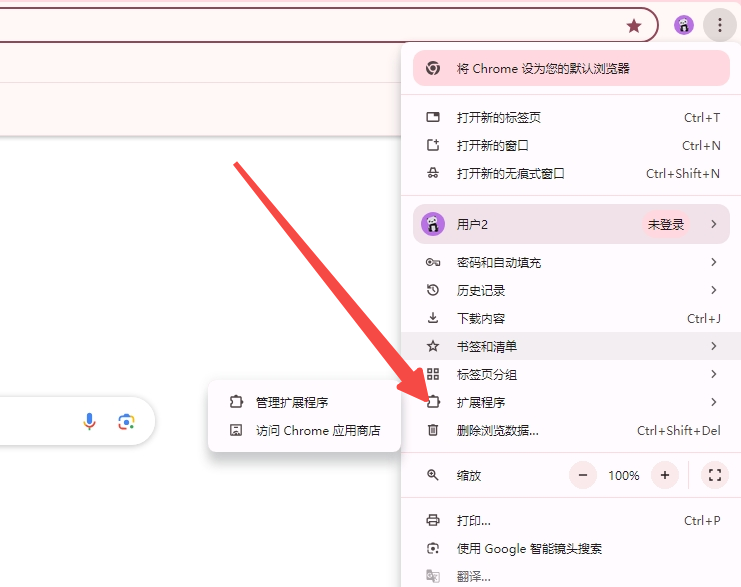This screenshot has height=587, width=741.
Task: Click the three-dot Chrome menu button
Action: pyautogui.click(x=719, y=25)
